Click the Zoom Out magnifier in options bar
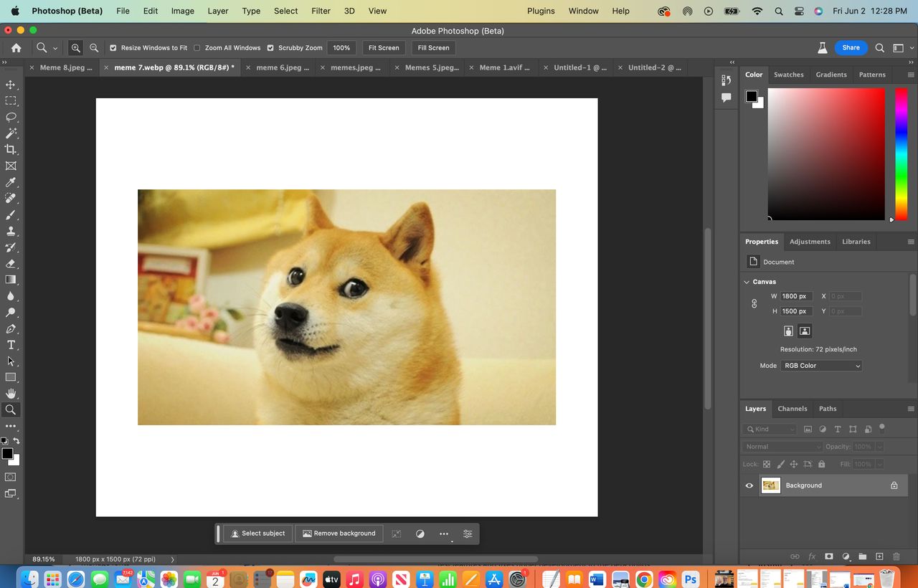Image resolution: width=918 pixels, height=588 pixels. (94, 48)
